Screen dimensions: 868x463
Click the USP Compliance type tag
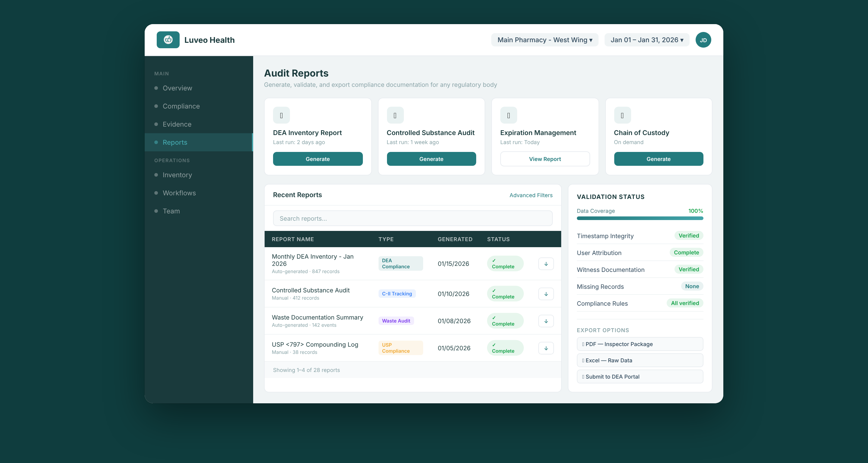click(x=400, y=348)
